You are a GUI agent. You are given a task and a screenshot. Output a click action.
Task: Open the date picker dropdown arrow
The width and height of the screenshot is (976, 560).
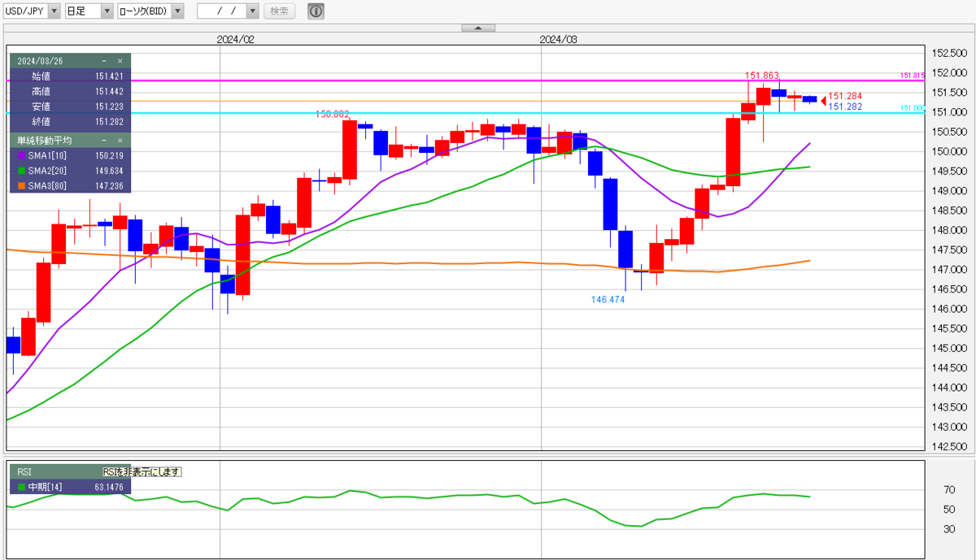pos(253,11)
